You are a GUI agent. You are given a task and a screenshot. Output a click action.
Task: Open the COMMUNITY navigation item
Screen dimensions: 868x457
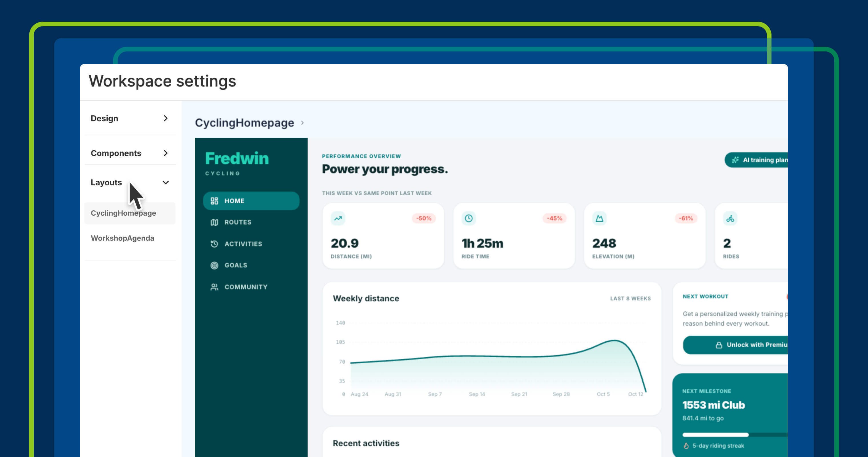tap(251, 287)
